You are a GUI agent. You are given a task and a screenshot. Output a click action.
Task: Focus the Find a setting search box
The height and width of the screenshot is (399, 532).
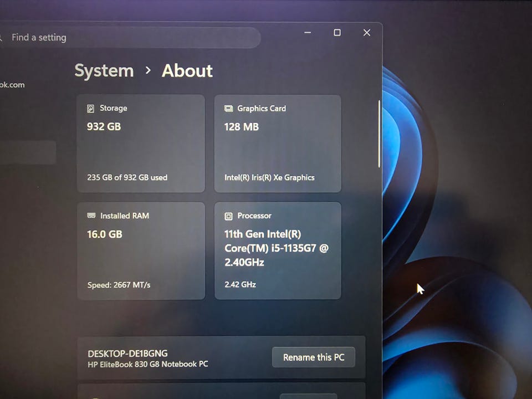tap(131, 37)
